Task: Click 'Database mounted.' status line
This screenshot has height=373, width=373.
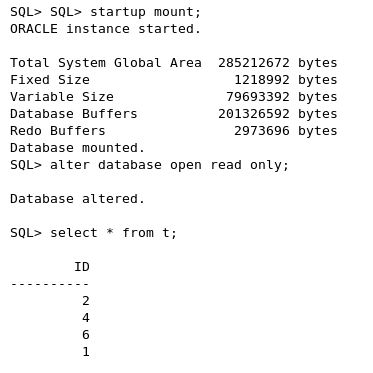Action: 78,148
